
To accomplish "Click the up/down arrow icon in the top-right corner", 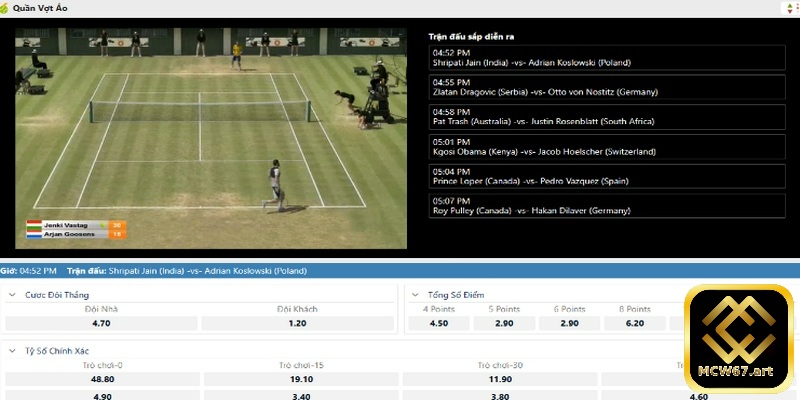I will 789,8.
